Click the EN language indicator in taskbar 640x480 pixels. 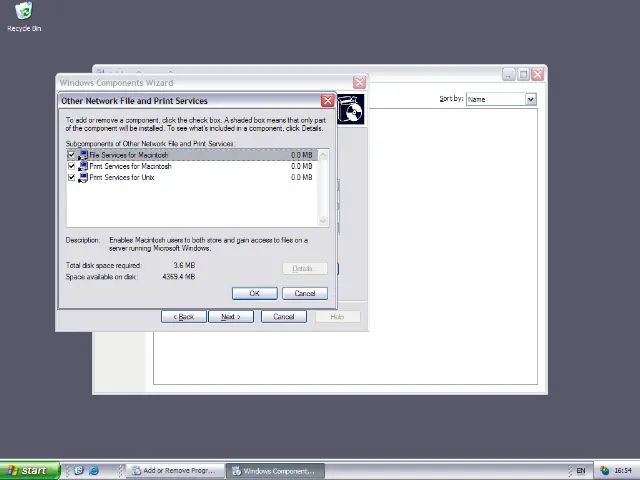click(580, 470)
